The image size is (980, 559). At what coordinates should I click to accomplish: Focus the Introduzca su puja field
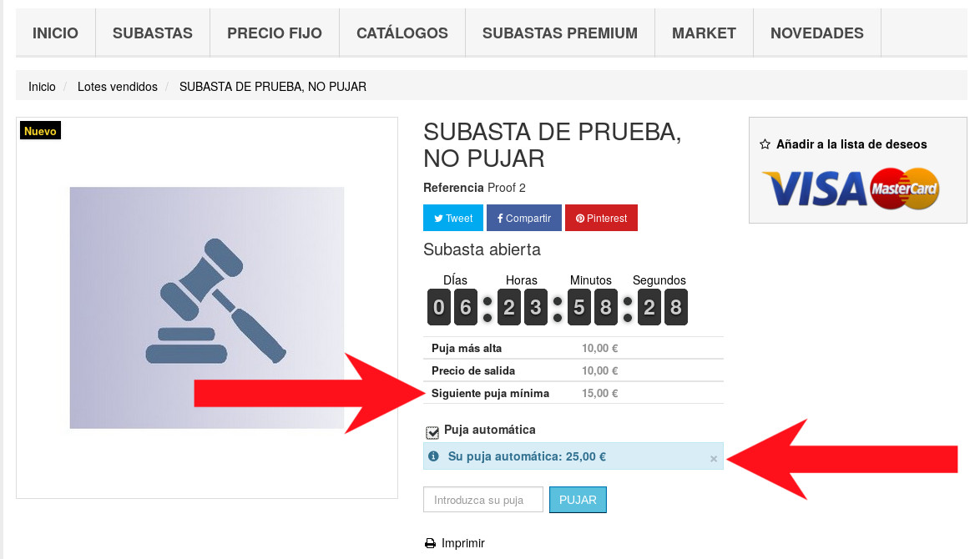coord(483,500)
